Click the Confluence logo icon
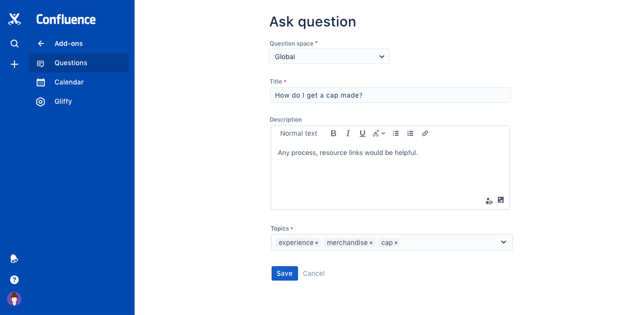 tap(14, 19)
